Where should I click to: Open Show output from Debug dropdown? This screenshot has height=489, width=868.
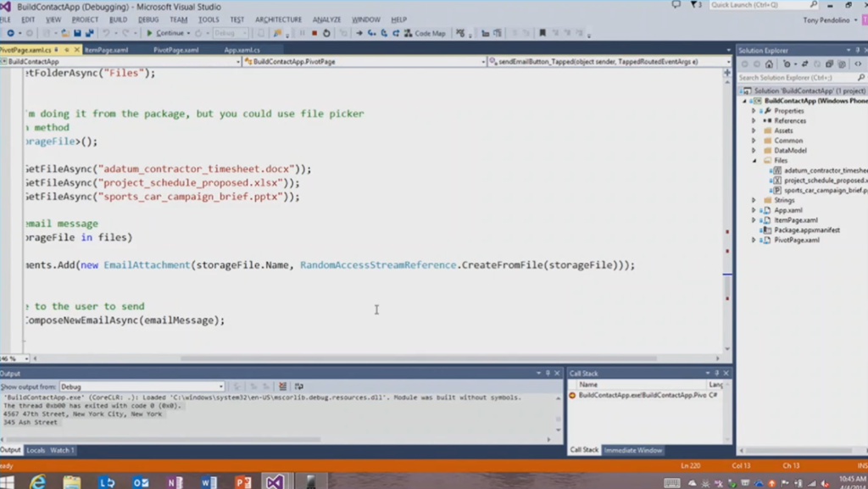tap(142, 386)
